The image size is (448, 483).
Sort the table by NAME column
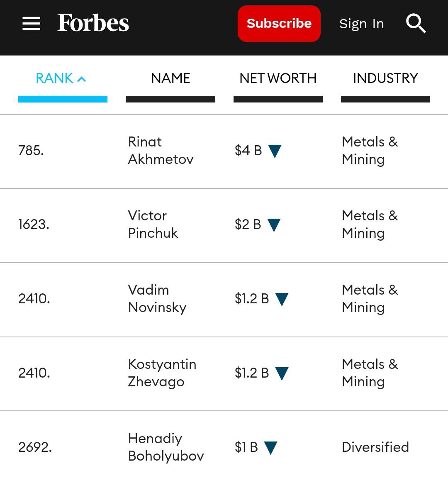pyautogui.click(x=170, y=78)
